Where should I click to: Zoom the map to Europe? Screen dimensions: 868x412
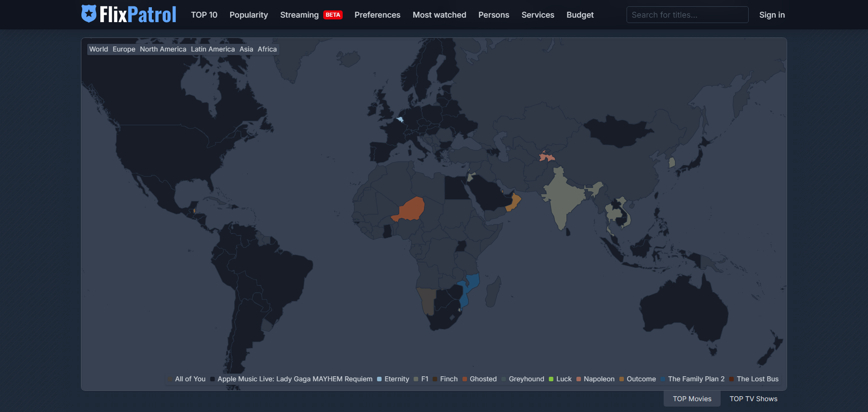(x=124, y=49)
